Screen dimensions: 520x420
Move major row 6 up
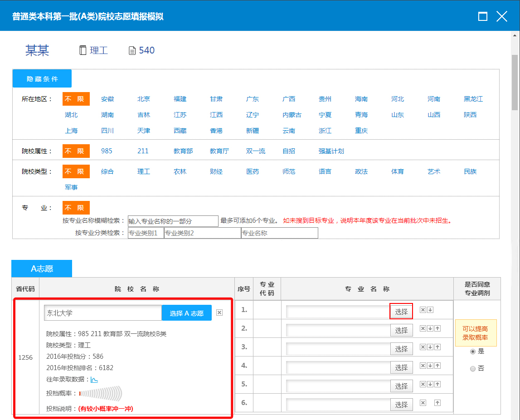pos(437,403)
